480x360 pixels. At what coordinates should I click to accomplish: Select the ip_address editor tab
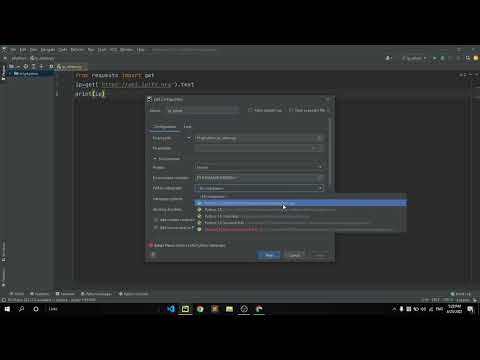click(72, 67)
